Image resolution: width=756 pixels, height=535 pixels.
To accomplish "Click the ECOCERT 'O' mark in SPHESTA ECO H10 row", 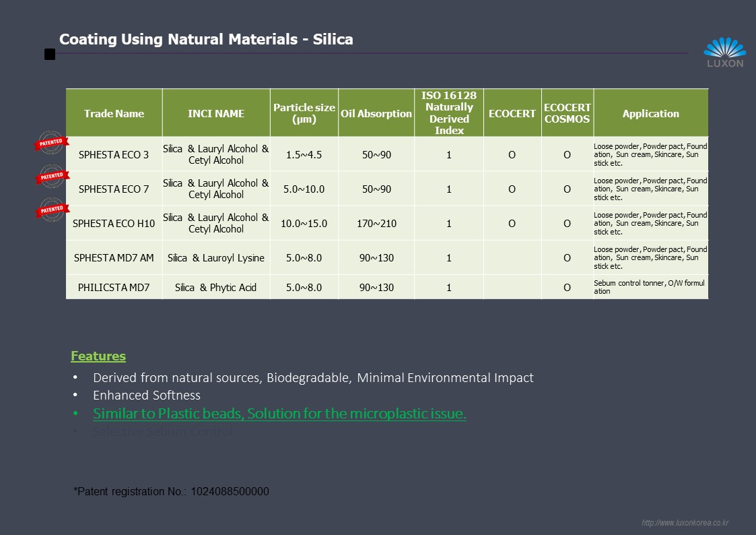I will click(x=512, y=223).
